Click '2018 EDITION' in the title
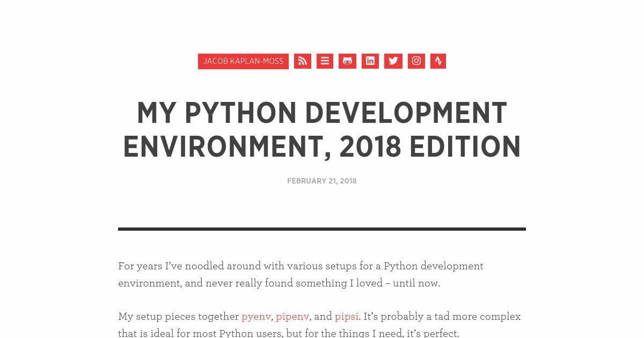The width and height of the screenshot is (644, 338). click(x=430, y=147)
